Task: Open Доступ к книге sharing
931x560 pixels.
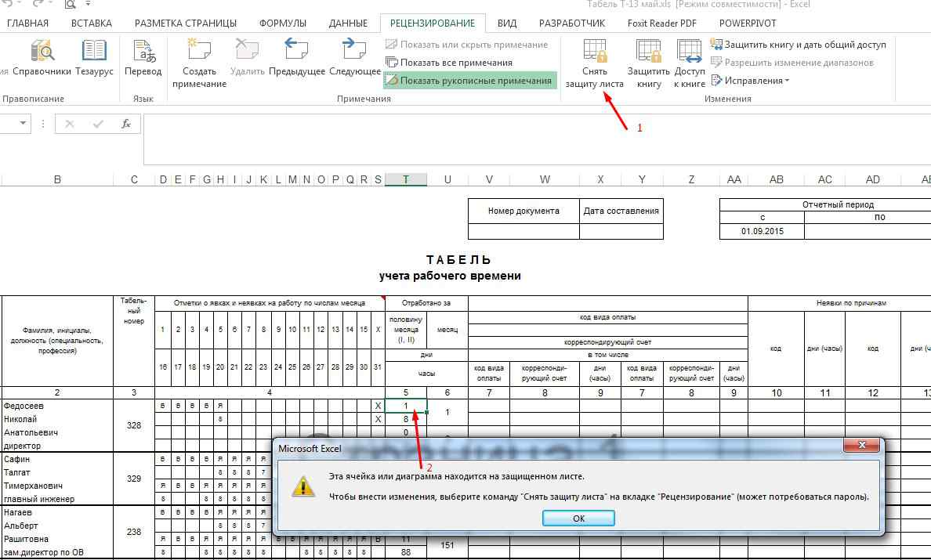Action: click(x=690, y=63)
